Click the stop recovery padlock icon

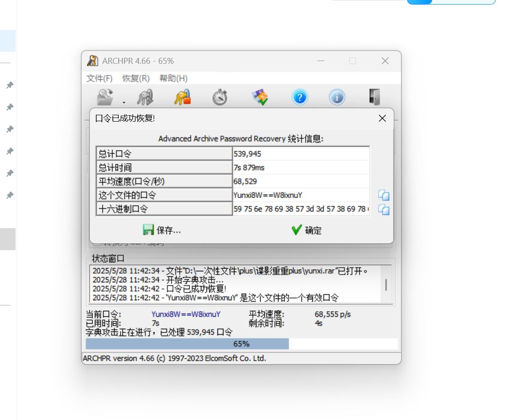coord(183,97)
